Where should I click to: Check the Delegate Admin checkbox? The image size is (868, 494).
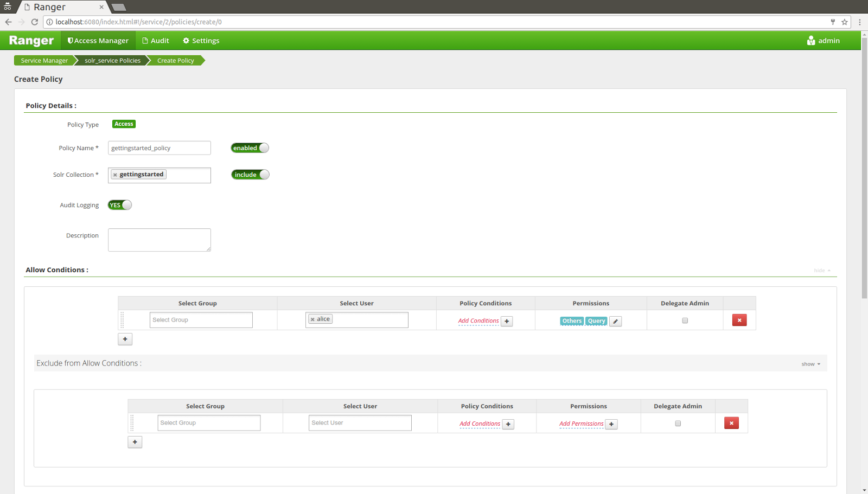click(x=685, y=320)
